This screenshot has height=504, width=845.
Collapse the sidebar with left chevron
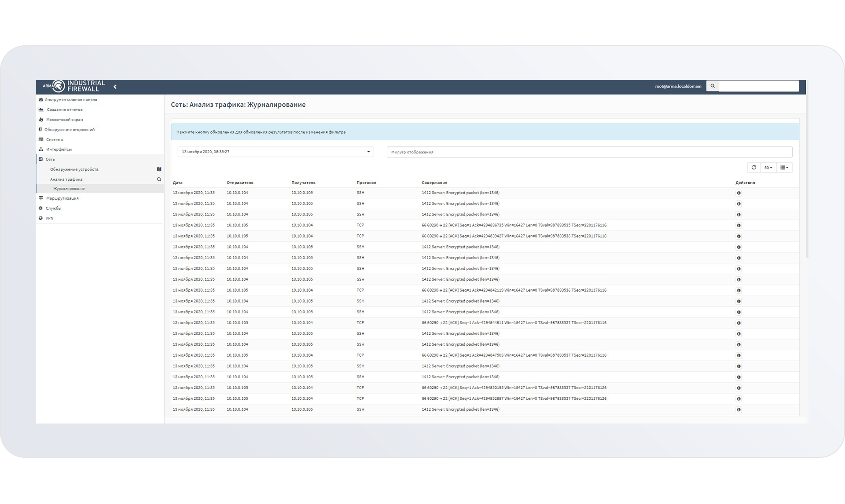click(x=115, y=87)
